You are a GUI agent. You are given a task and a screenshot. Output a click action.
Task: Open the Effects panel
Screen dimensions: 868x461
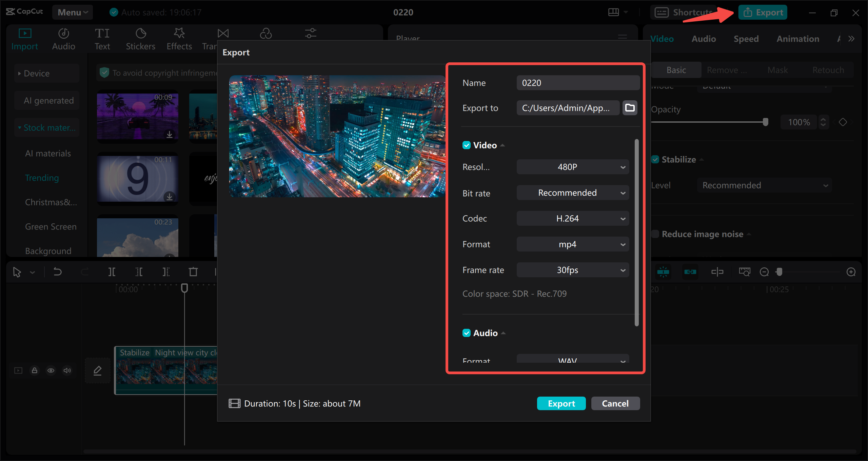179,39
